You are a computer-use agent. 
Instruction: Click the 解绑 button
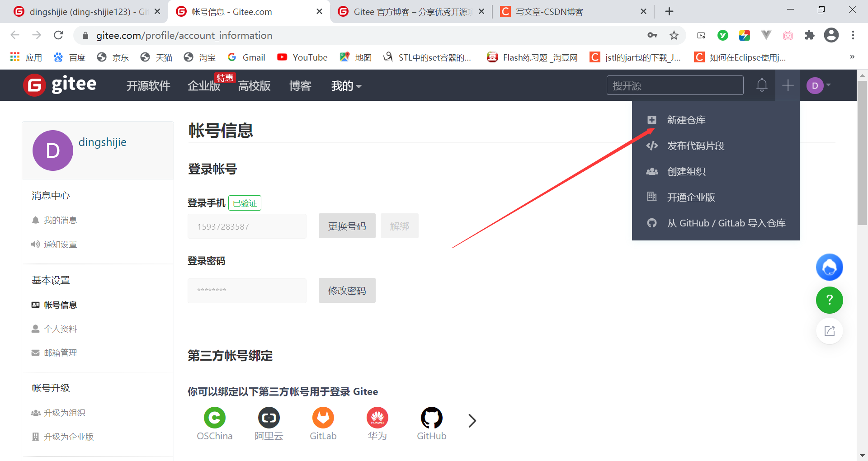point(400,226)
